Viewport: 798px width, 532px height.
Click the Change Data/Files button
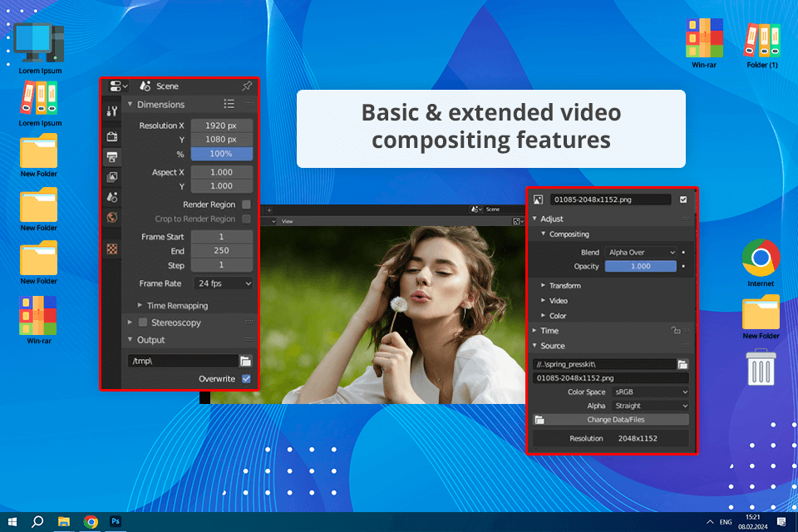615,420
